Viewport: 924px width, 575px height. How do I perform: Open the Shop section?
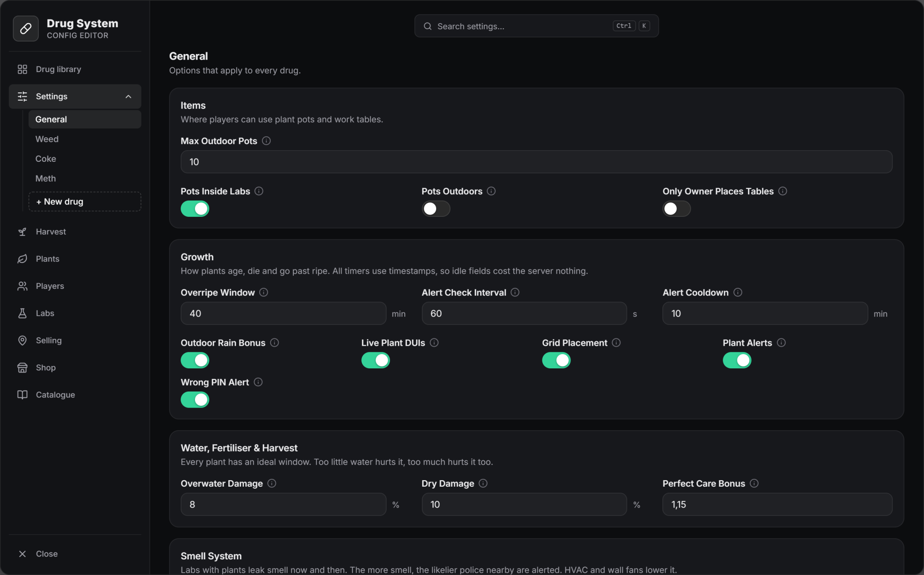75,368
